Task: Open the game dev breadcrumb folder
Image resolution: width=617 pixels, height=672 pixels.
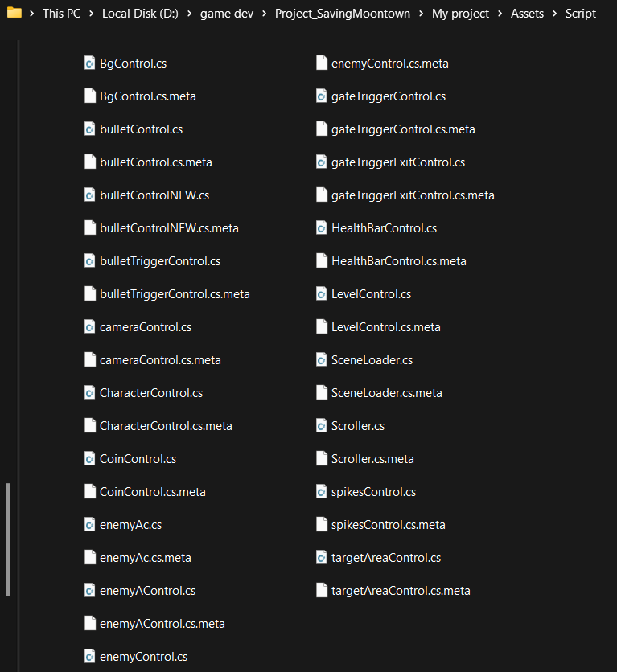Action: (227, 14)
